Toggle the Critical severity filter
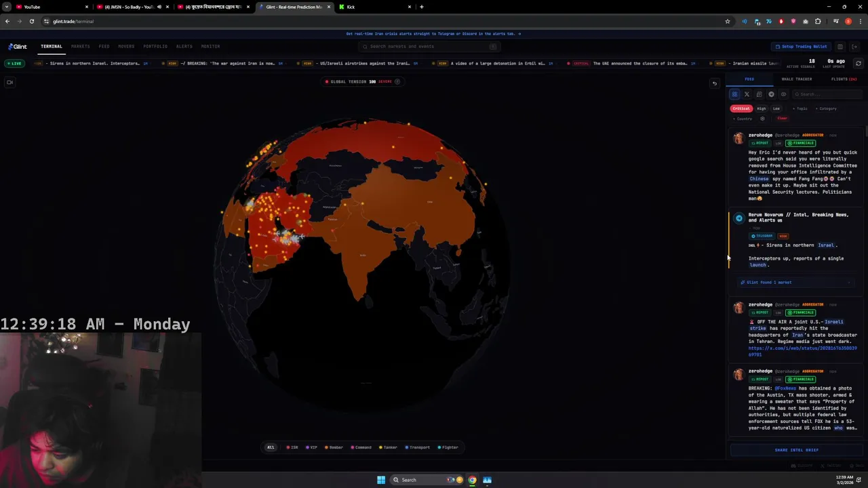 click(x=741, y=108)
